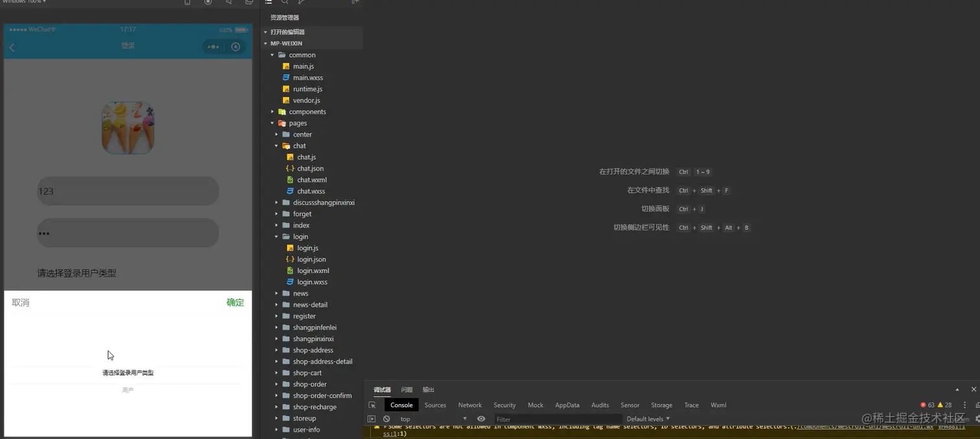Open the Sources devtools tab
The height and width of the screenshot is (439, 980).
(435, 405)
